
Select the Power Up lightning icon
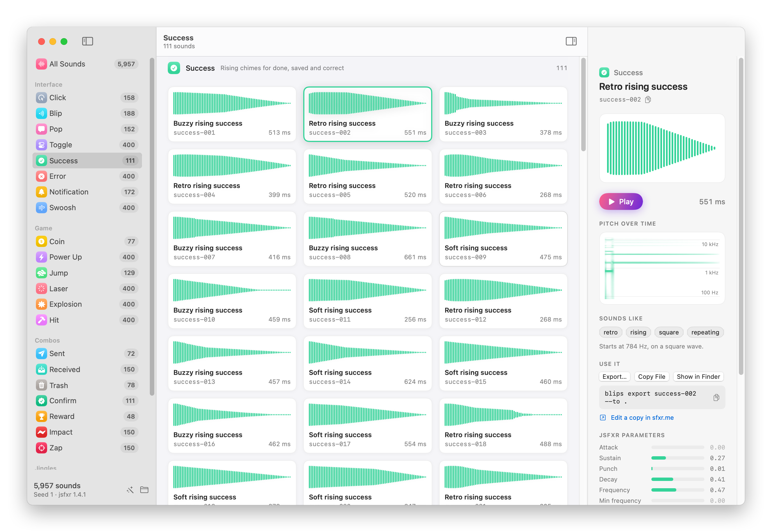(x=41, y=257)
